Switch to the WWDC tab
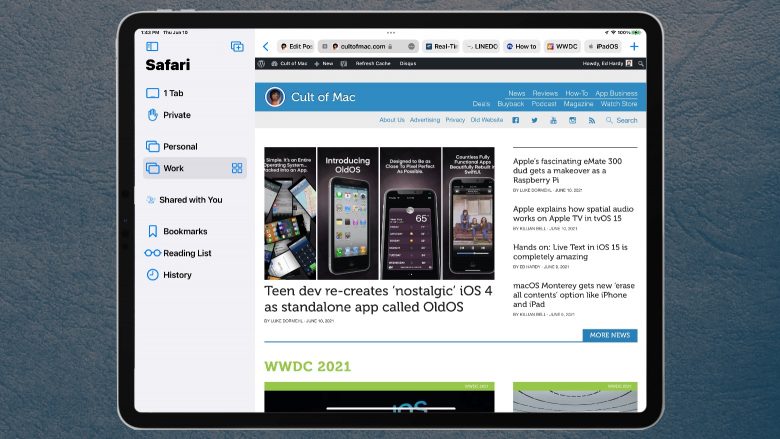This screenshot has height=439, width=780. click(562, 46)
